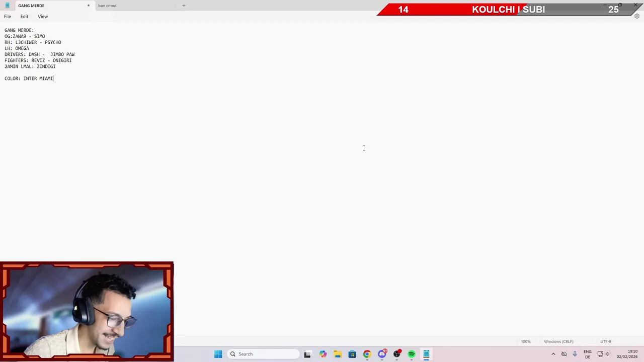Change the 100% zoom level in status bar
Viewport: 644px width, 362px height.
[x=526, y=341]
